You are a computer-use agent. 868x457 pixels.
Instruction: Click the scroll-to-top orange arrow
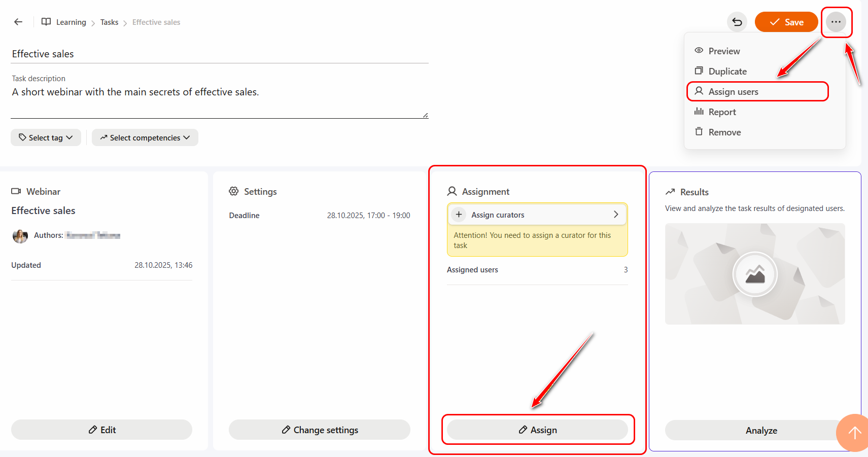pos(854,433)
